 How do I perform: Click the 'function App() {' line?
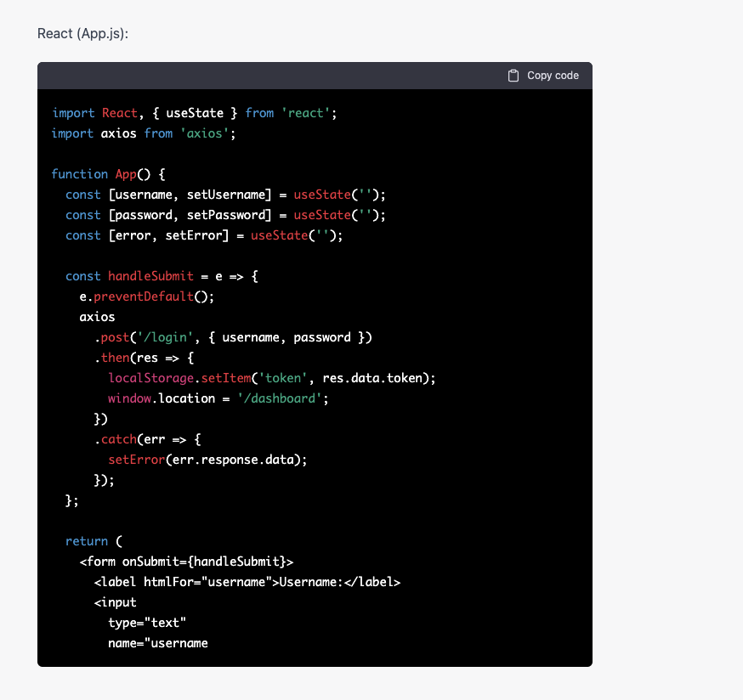pos(109,174)
